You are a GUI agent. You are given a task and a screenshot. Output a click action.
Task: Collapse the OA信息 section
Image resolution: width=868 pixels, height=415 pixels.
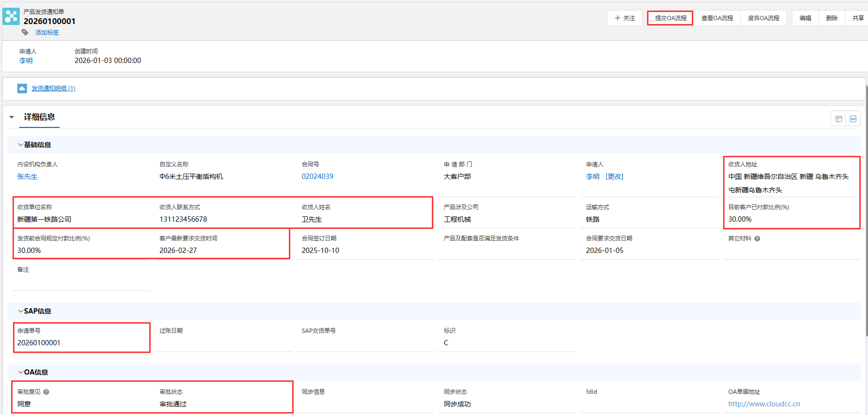20,372
